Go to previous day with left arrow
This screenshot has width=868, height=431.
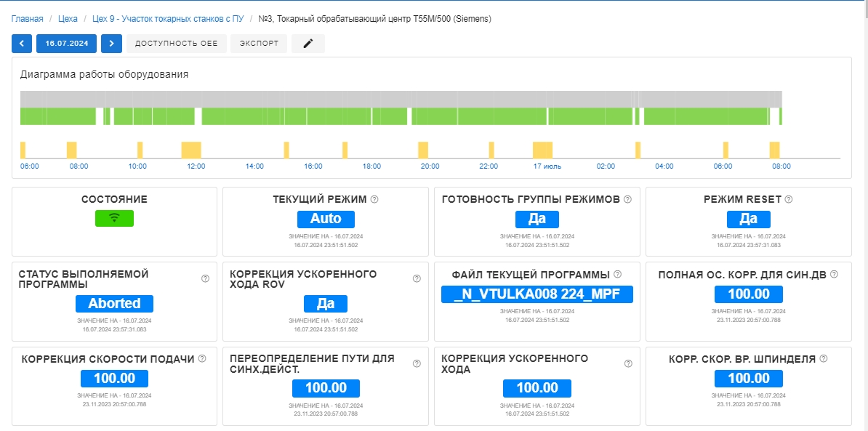[22, 44]
